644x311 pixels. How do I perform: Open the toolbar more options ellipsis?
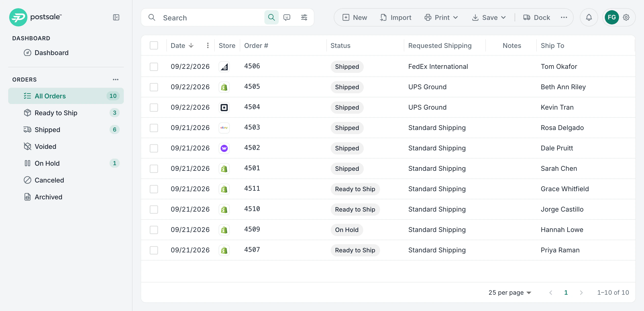click(x=564, y=17)
